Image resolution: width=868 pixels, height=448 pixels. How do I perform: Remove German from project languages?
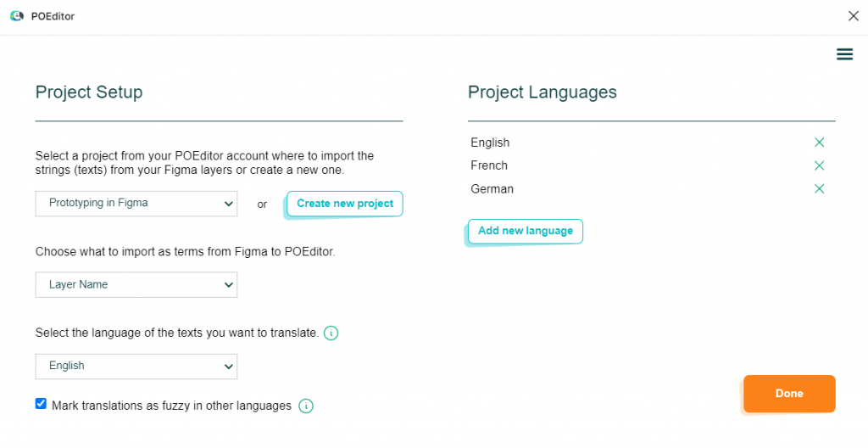(x=820, y=189)
